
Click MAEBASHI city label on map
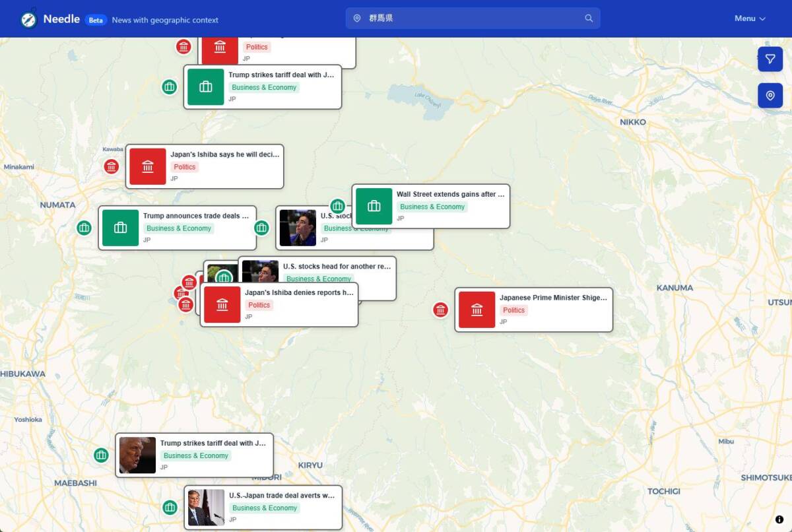(75, 483)
